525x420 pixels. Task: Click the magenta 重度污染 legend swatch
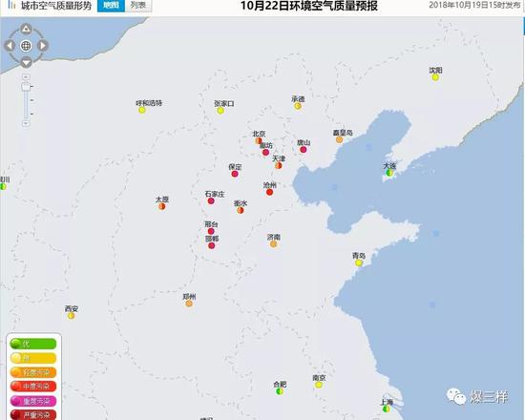tap(33, 401)
